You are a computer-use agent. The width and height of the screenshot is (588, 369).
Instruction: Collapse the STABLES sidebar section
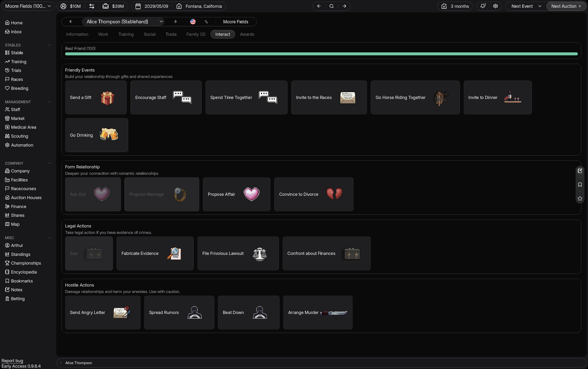pos(50,45)
